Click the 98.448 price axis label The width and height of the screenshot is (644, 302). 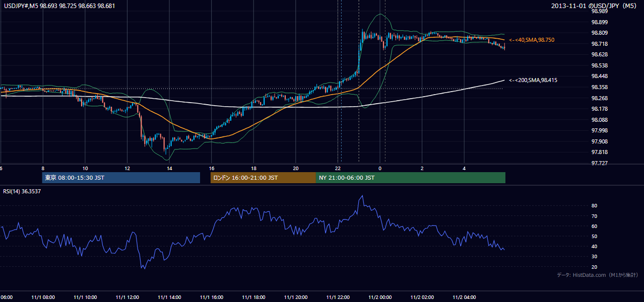tap(599, 76)
